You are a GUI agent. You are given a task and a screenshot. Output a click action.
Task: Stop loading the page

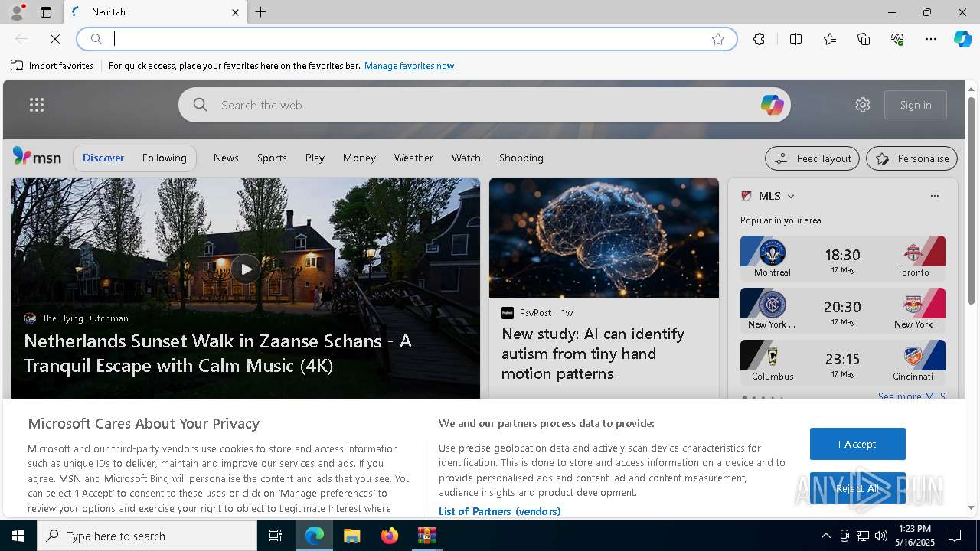click(55, 39)
